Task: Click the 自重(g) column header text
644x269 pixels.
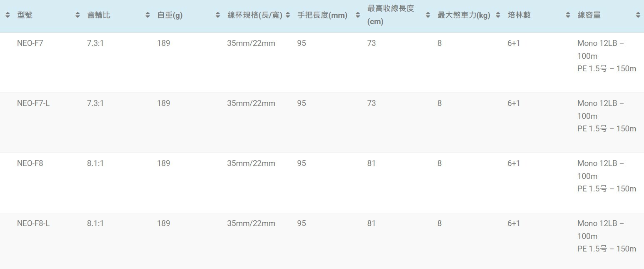Action: (170, 15)
